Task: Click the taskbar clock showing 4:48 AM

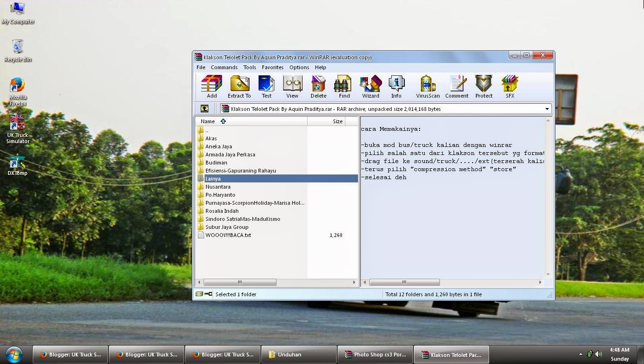Action: pyautogui.click(x=619, y=354)
